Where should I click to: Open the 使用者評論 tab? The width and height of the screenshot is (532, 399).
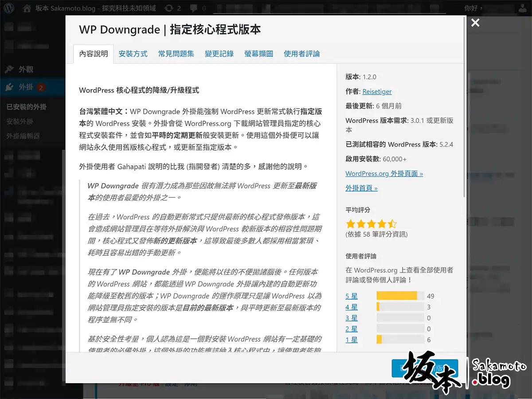point(301,54)
